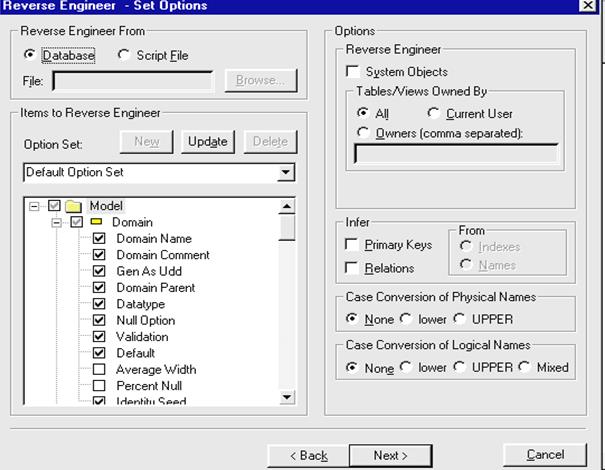Viewport: 605px width, 470px height.
Task: Toggle the Domain node checkbox
Action: [x=77, y=222]
